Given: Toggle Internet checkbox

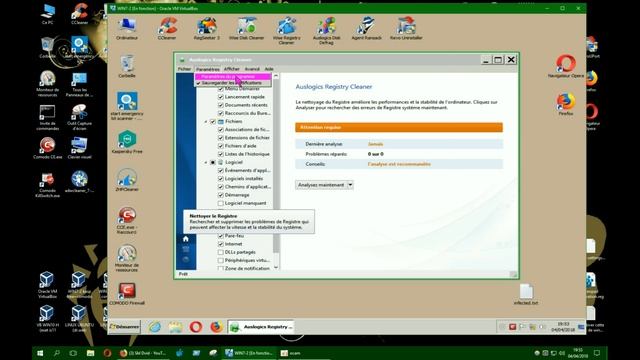Looking at the screenshot, I should (x=221, y=244).
